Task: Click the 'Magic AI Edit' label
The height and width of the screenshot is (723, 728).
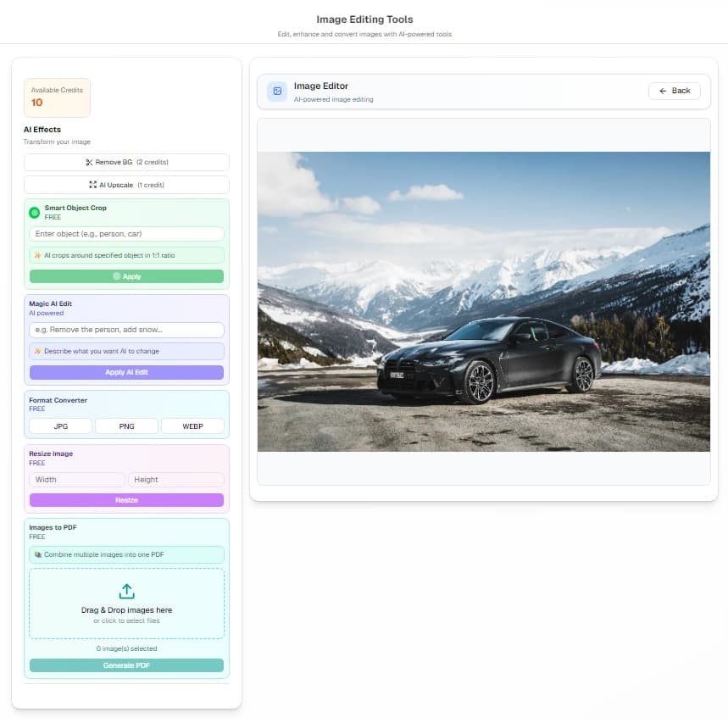Action: point(51,303)
